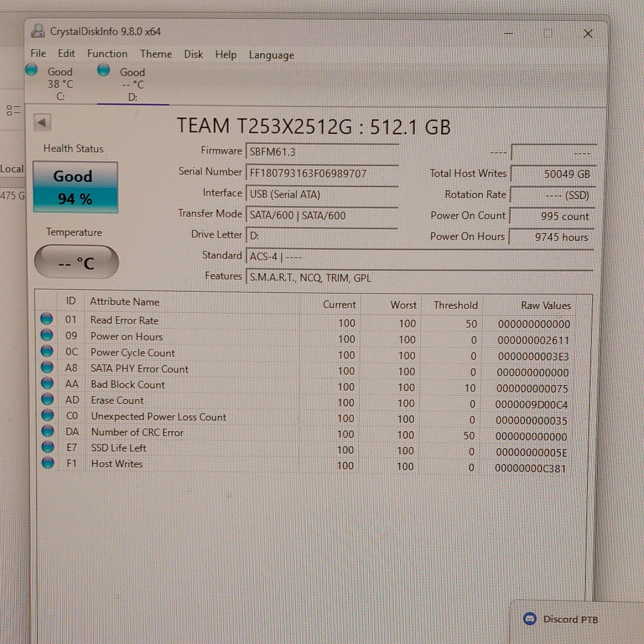Click the Power On Count 995 count value
Screen dimensions: 644x644
tap(552, 216)
